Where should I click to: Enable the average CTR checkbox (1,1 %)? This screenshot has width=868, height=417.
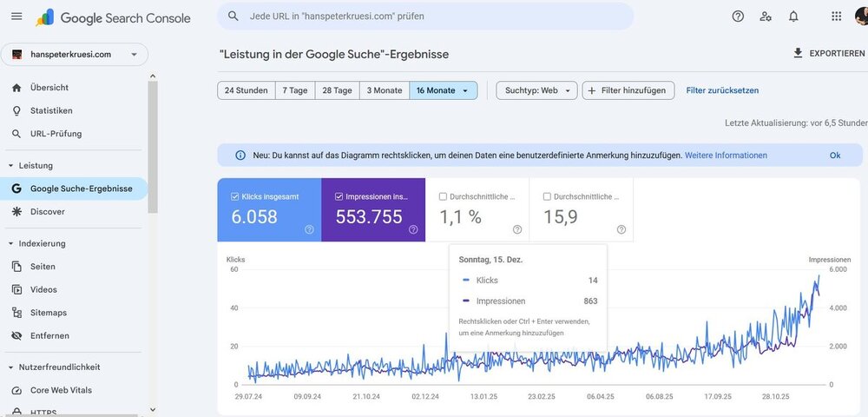pyautogui.click(x=443, y=196)
